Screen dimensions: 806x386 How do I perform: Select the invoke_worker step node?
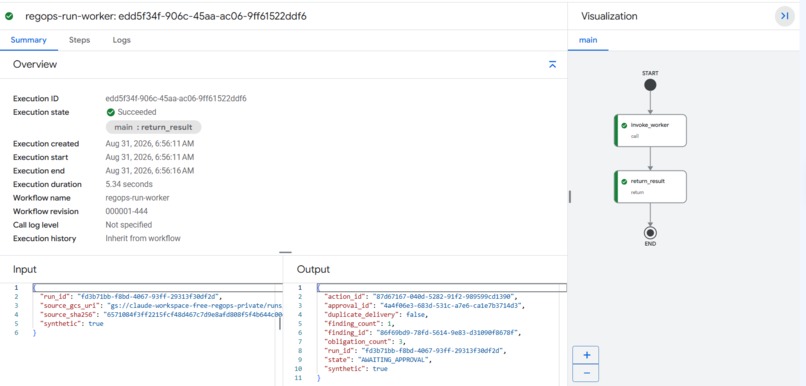650,131
